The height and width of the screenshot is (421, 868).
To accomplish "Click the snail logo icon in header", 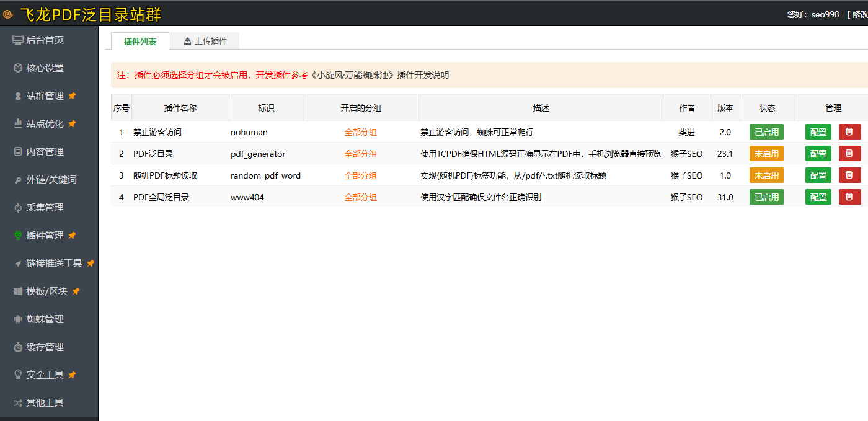I will [8, 14].
